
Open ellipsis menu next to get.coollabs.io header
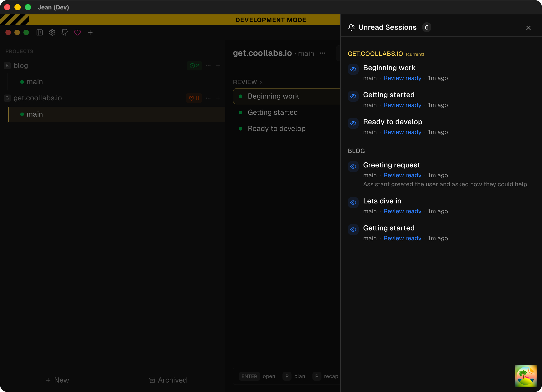pos(322,53)
